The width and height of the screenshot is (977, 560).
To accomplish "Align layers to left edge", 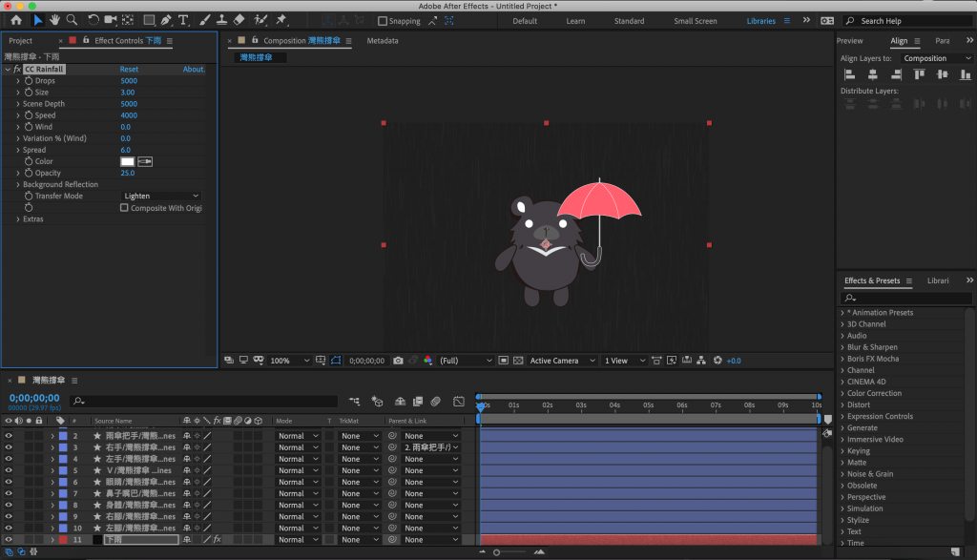I will click(849, 74).
